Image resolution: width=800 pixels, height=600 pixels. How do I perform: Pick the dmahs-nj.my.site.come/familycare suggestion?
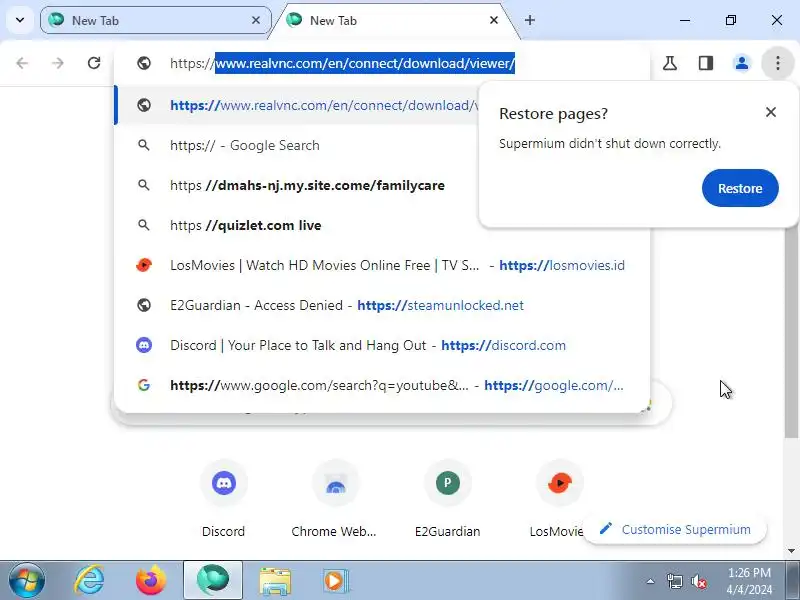(x=297, y=185)
